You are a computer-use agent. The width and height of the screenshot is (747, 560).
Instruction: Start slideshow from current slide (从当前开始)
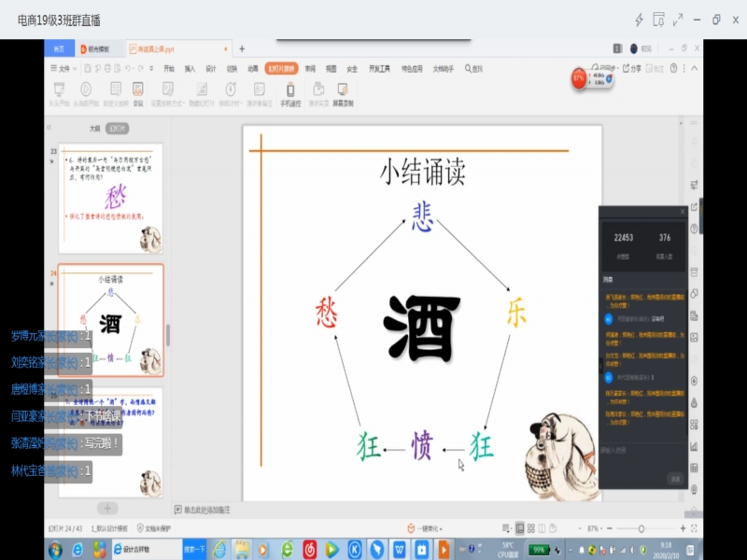(86, 94)
